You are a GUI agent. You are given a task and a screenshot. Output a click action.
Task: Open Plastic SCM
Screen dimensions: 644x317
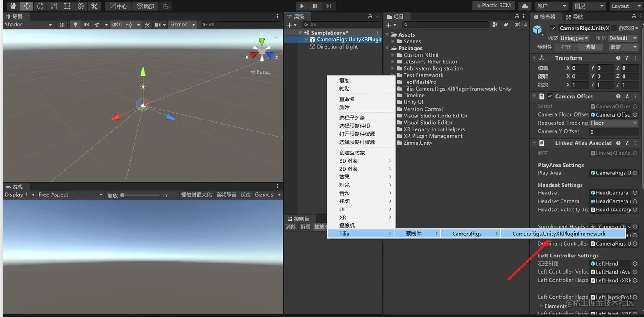tap(493, 6)
